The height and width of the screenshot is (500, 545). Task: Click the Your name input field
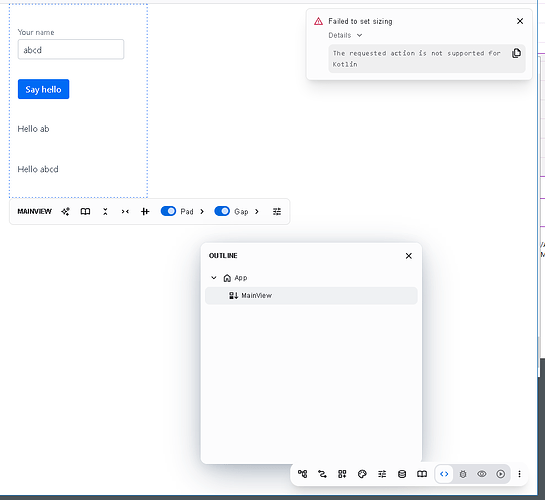(71, 49)
